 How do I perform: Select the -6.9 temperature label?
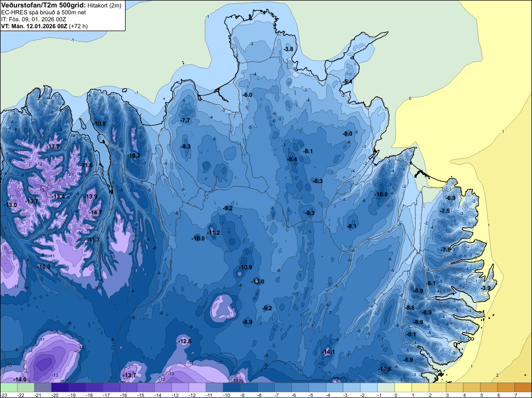(x=451, y=198)
